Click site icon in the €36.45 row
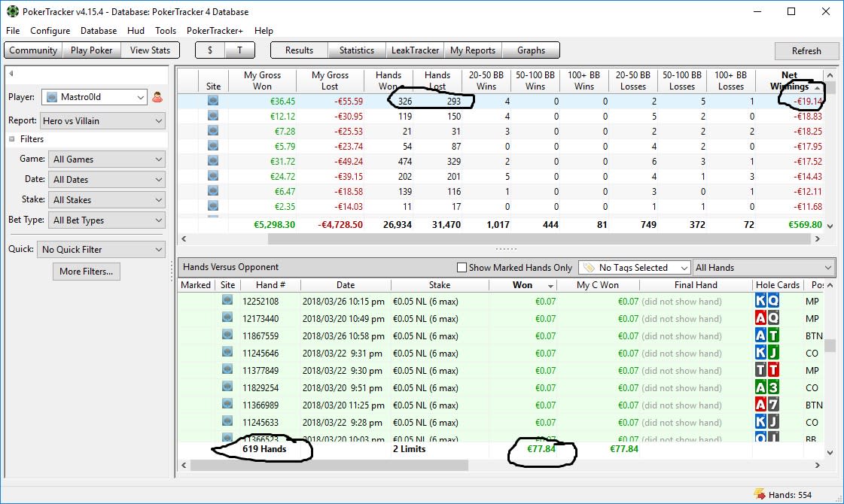 point(213,101)
